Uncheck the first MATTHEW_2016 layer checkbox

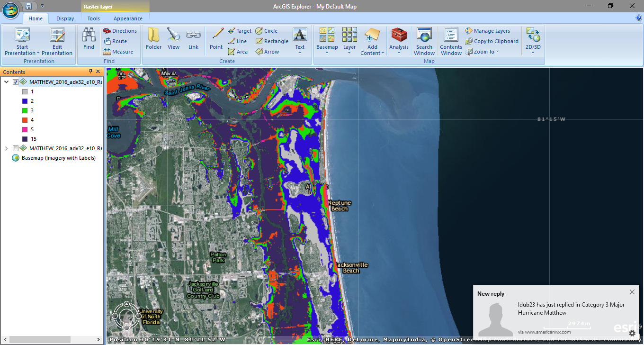coord(16,82)
